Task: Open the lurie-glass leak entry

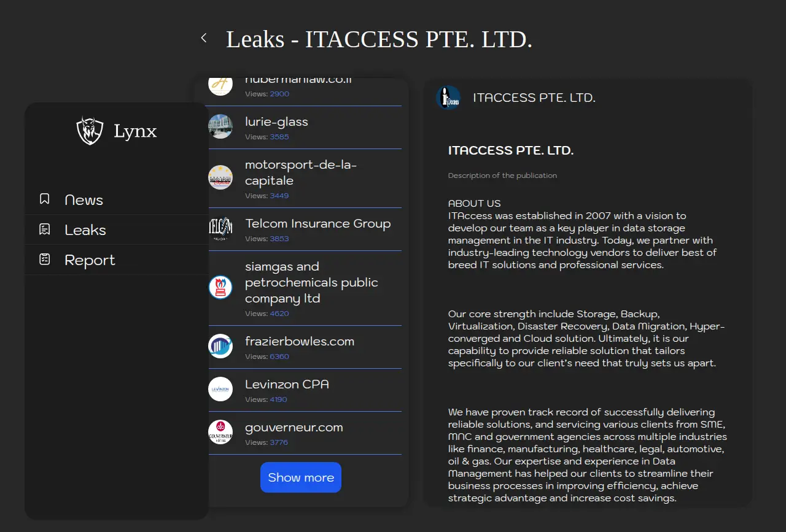Action: coord(276,122)
